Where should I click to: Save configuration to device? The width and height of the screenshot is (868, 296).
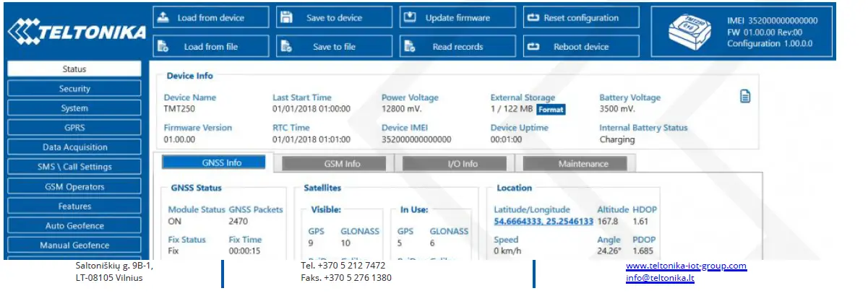coord(333,17)
